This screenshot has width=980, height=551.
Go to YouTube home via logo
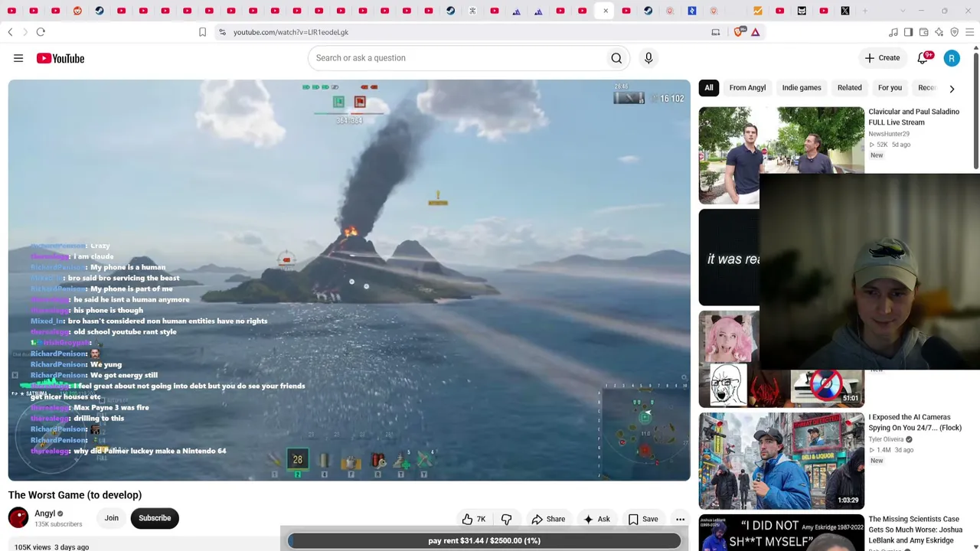[x=60, y=58]
